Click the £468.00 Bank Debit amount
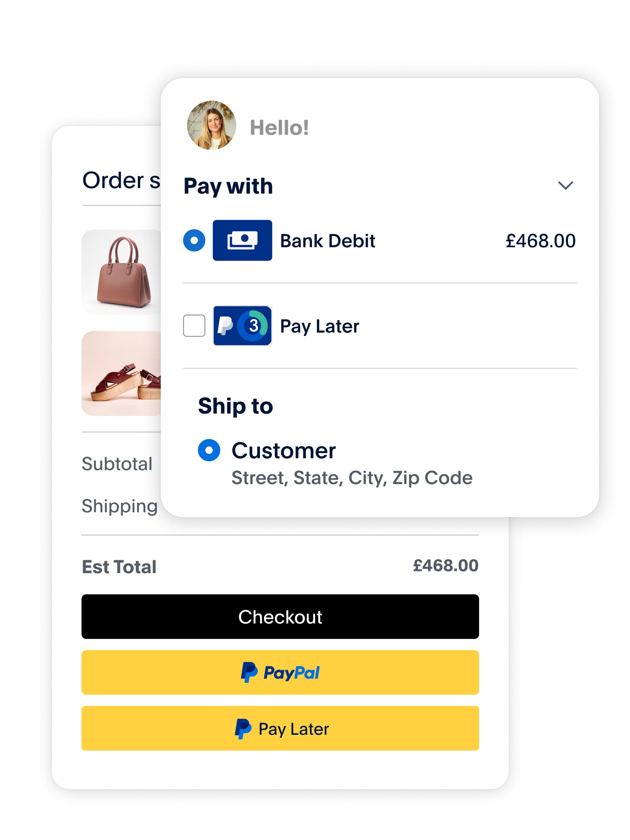The width and height of the screenshot is (630, 840). pos(540,241)
